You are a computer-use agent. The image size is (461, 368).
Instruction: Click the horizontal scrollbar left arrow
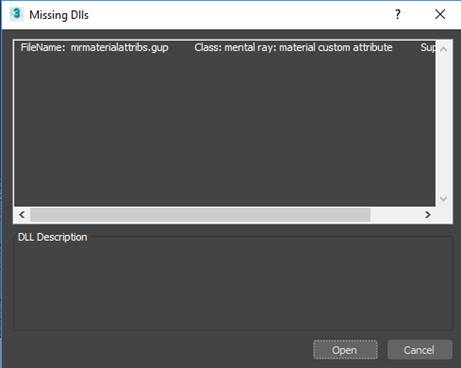pyautogui.click(x=22, y=214)
